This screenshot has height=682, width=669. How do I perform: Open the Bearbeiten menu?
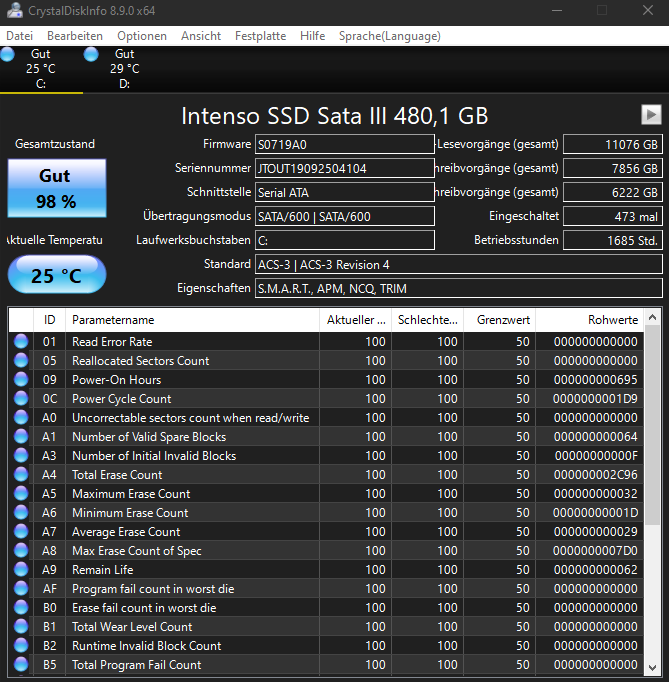[75, 36]
